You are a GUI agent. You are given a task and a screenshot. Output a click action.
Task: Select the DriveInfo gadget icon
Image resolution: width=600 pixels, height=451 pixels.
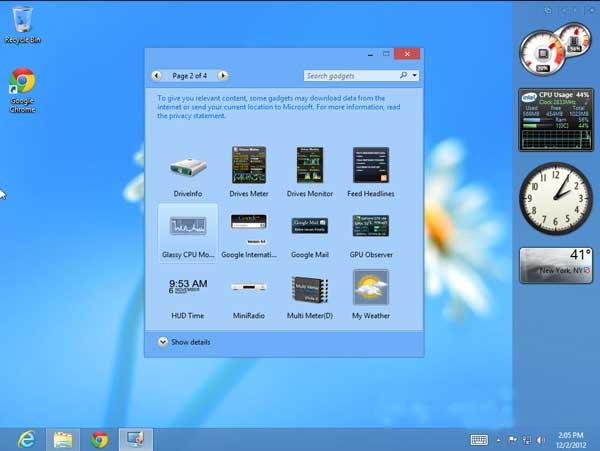188,167
